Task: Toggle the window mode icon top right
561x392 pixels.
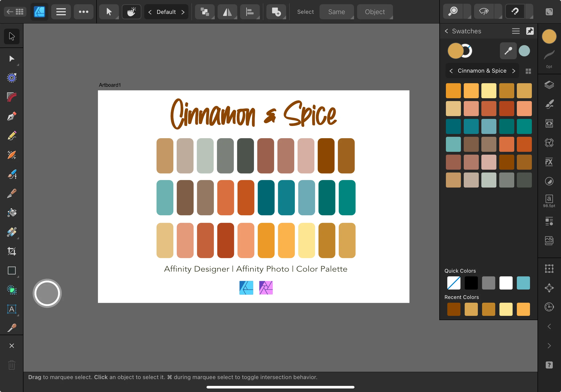Action: pyautogui.click(x=549, y=12)
